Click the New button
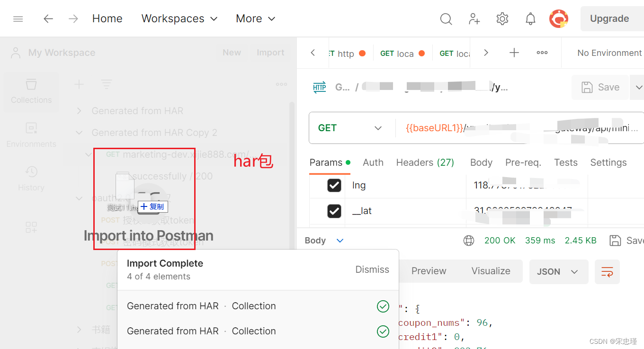Image resolution: width=644 pixels, height=349 pixels. [x=232, y=53]
